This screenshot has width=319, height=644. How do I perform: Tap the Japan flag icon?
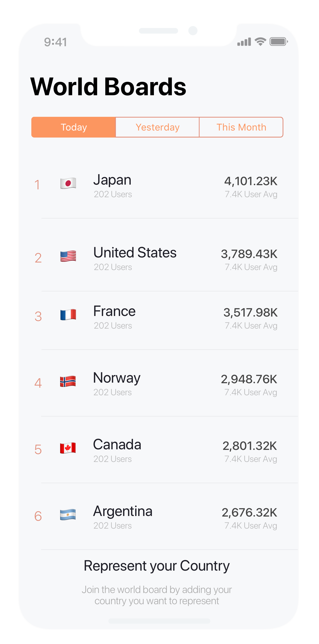68,183
